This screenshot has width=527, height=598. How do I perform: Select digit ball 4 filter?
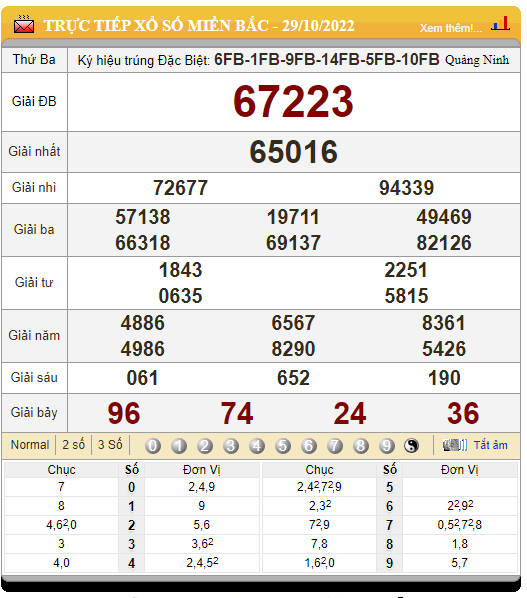pyautogui.click(x=257, y=445)
